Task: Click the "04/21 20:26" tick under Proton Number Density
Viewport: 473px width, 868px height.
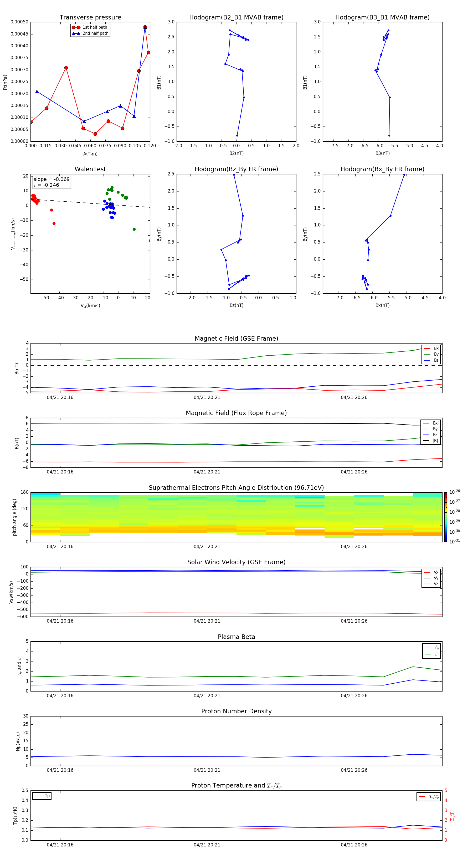Action: 354,770
